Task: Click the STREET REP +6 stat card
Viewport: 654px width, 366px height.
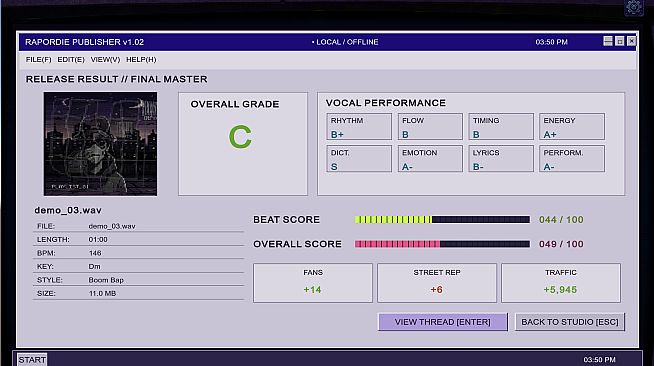Action: pos(437,283)
